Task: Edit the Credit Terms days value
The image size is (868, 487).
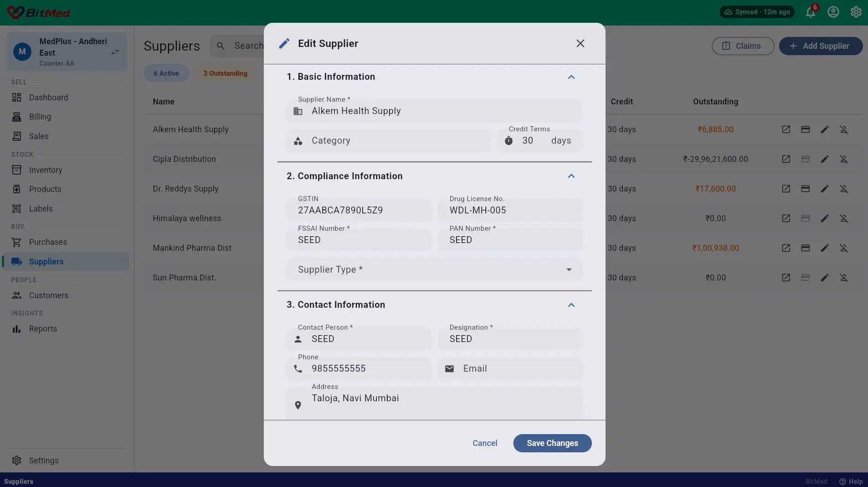Action: 540,140
